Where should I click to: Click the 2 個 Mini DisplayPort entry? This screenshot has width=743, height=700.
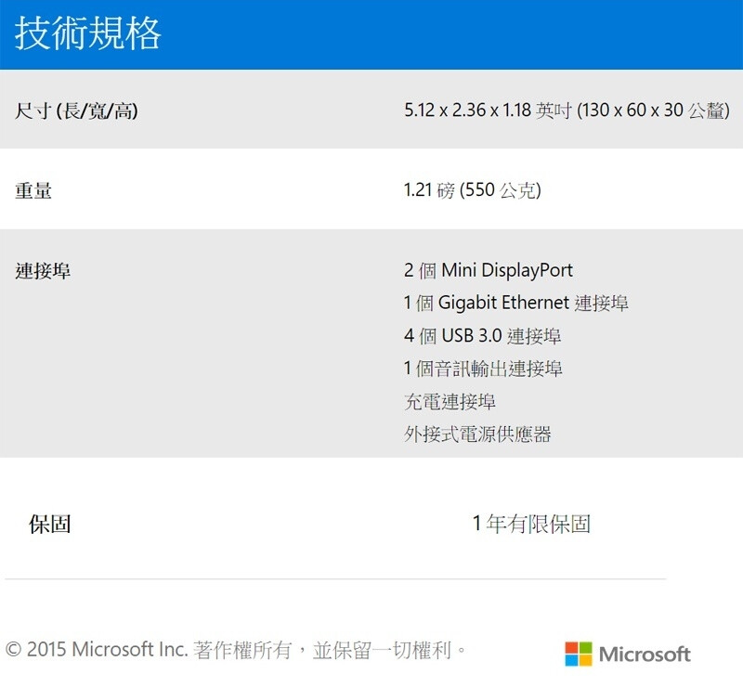tap(489, 270)
